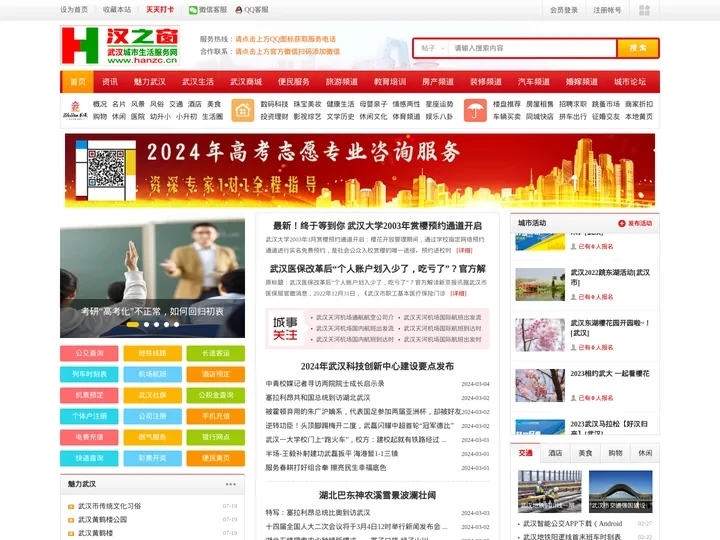Image resolution: width=720 pixels, height=540 pixels.
Task: Open the 湖北巴东神农溪雪景 headline
Action: 377,495
